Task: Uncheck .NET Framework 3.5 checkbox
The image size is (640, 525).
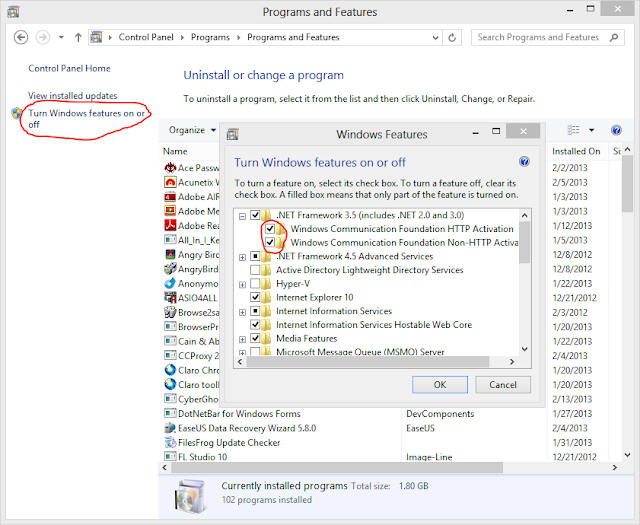Action: (x=256, y=215)
